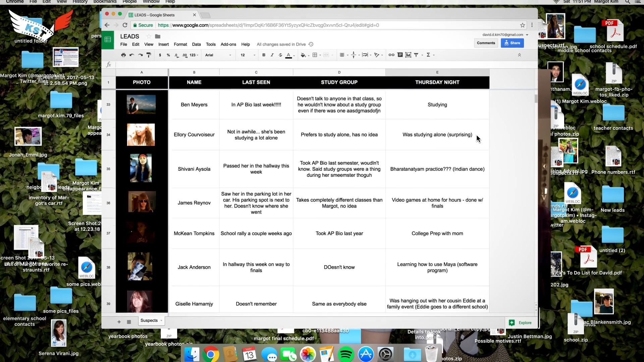Open the text color picker
644x362 pixels.
288,55
